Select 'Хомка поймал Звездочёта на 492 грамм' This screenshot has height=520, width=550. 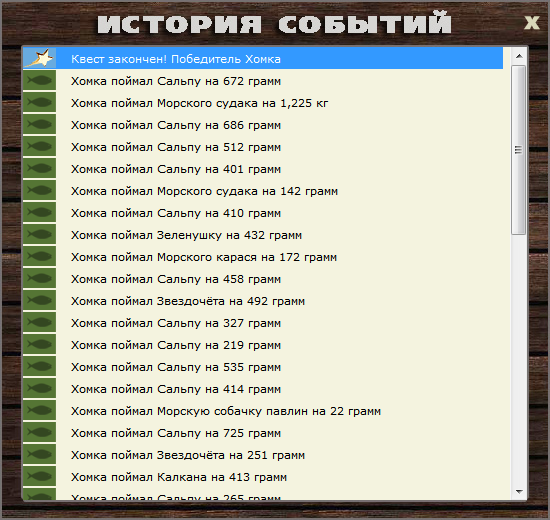point(263,300)
